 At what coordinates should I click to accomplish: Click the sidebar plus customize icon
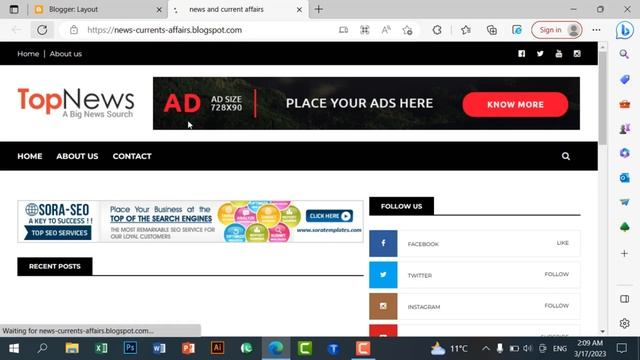[x=624, y=253]
